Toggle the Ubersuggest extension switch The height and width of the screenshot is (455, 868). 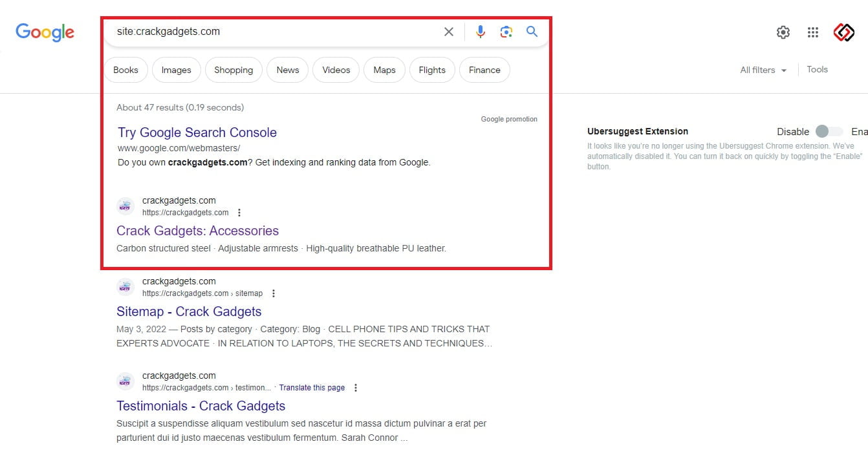[829, 131]
